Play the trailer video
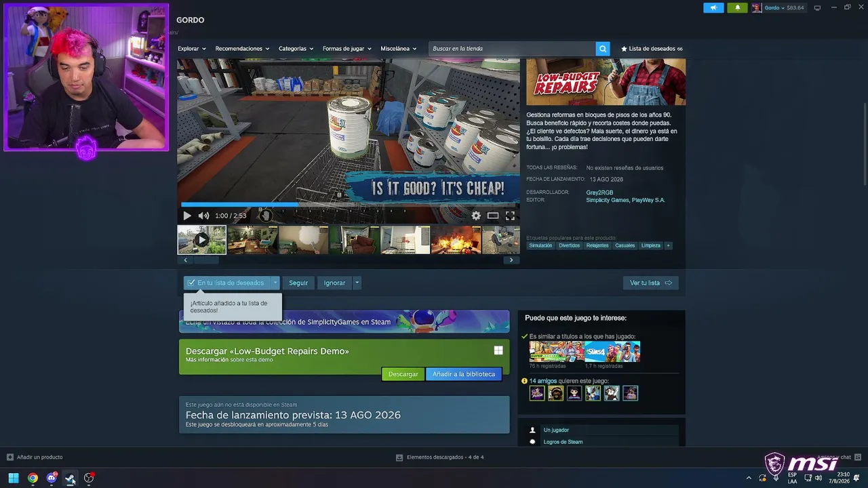Viewport: 868px width, 488px height. tap(187, 216)
